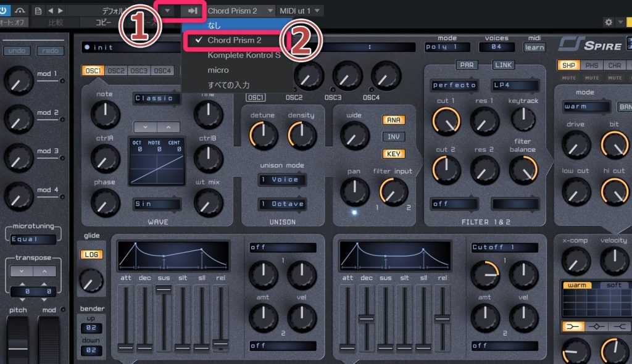
Task: Click the LINK filter button
Action: (503, 65)
